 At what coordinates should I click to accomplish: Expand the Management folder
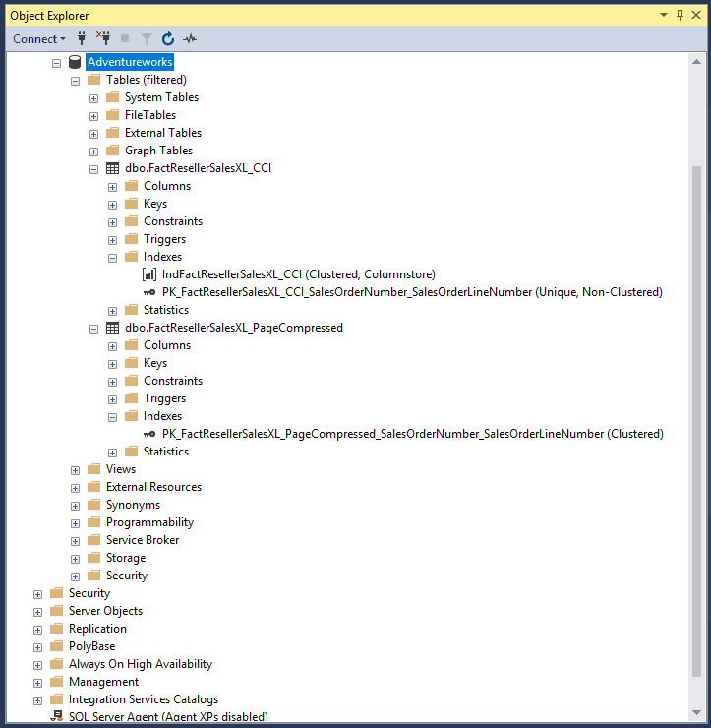[x=38, y=683]
